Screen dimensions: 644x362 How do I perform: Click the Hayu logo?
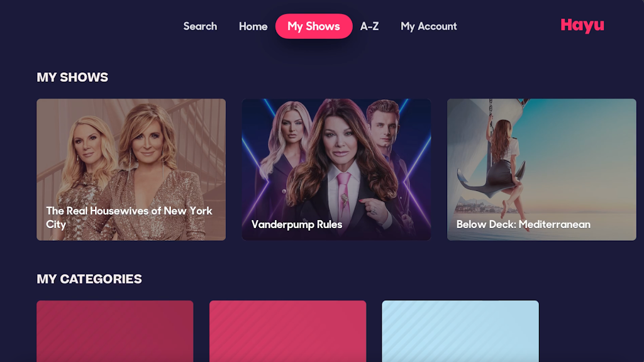click(582, 25)
